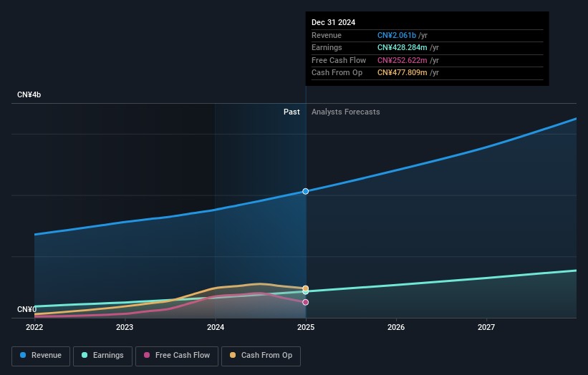Click the teal Earnings legend dot
The height and width of the screenshot is (375, 588).
tap(85, 356)
